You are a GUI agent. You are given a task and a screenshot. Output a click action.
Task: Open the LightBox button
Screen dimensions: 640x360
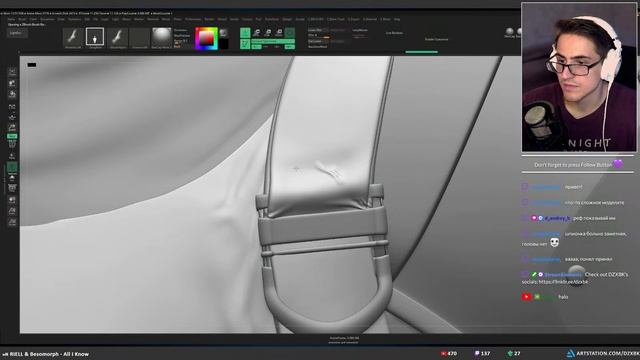(17, 33)
